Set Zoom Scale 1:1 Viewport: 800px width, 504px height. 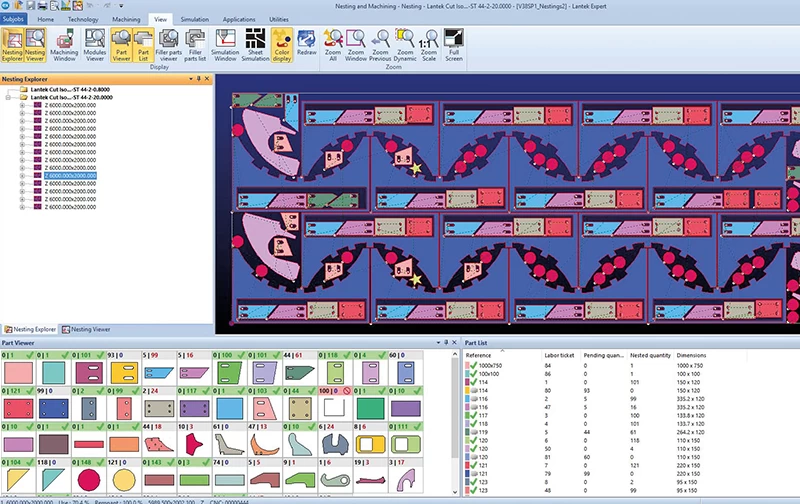pyautogui.click(x=429, y=45)
